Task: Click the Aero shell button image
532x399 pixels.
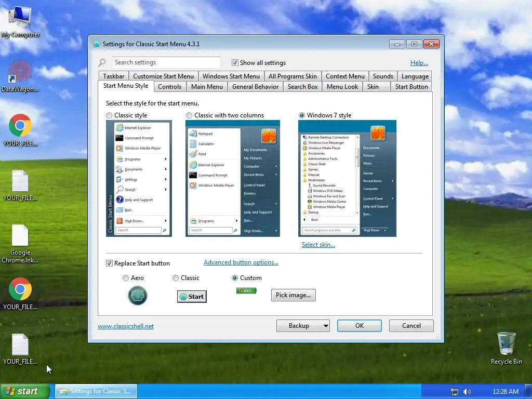Action: (x=137, y=295)
